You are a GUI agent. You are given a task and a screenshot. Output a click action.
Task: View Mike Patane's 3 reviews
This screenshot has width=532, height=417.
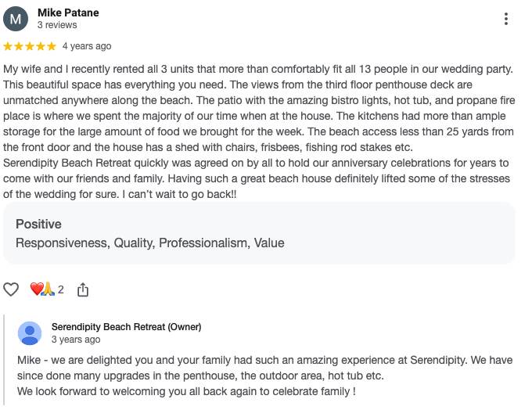pos(56,25)
